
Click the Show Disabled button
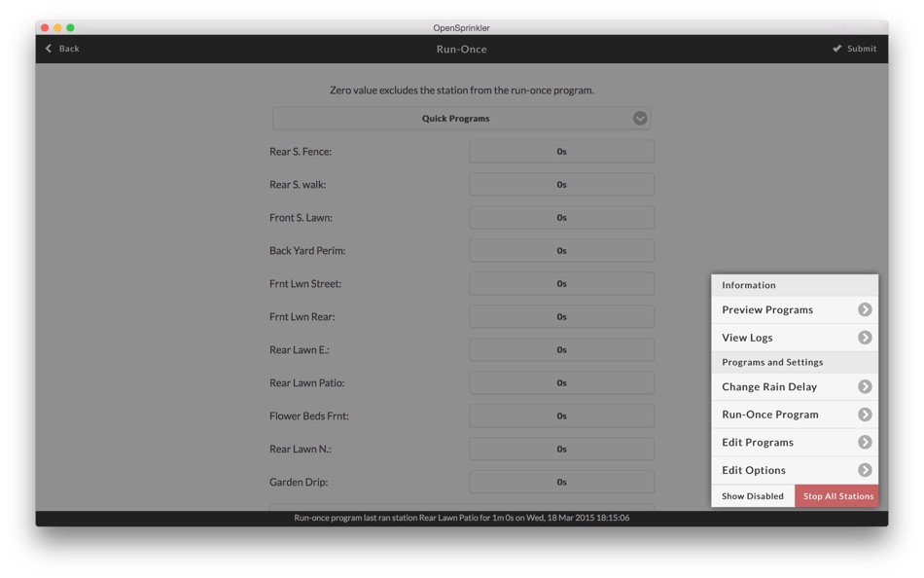(x=753, y=496)
